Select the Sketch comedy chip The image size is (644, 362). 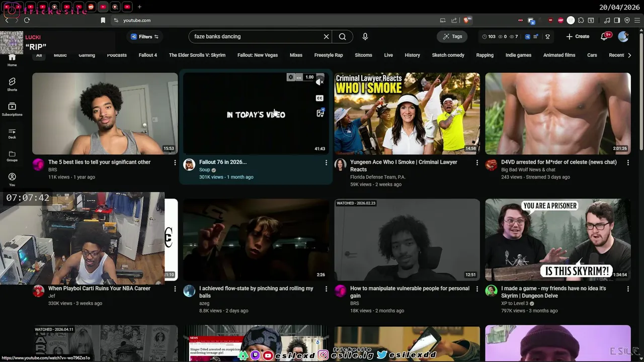448,55
